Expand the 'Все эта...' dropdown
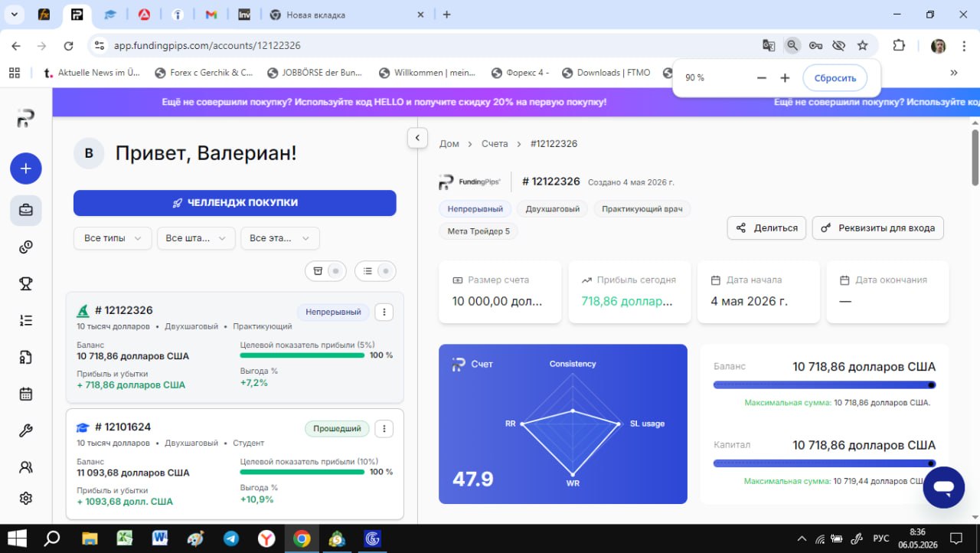This screenshot has height=553, width=980. 279,238
